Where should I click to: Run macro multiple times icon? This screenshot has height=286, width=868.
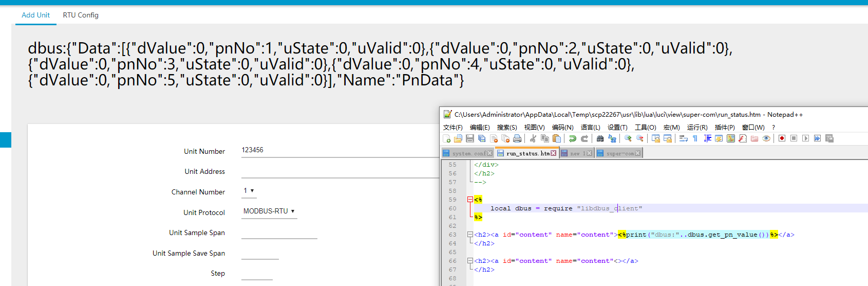[x=817, y=138]
